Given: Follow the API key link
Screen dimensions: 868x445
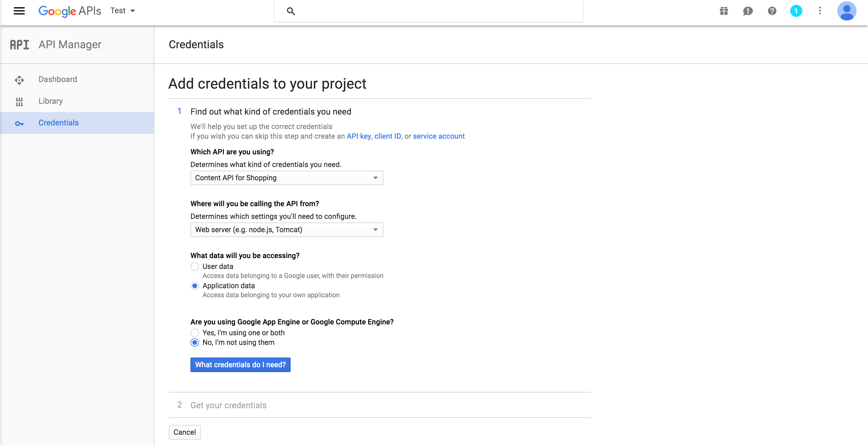Looking at the screenshot, I should click(359, 136).
